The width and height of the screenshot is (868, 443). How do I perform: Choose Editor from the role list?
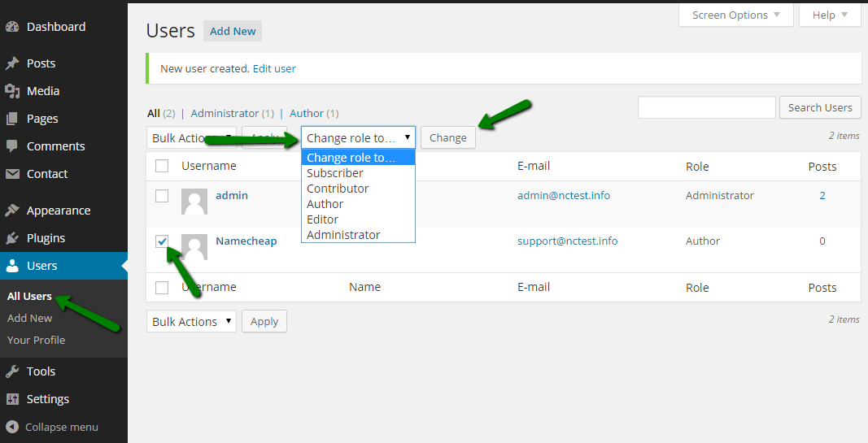pos(323,219)
